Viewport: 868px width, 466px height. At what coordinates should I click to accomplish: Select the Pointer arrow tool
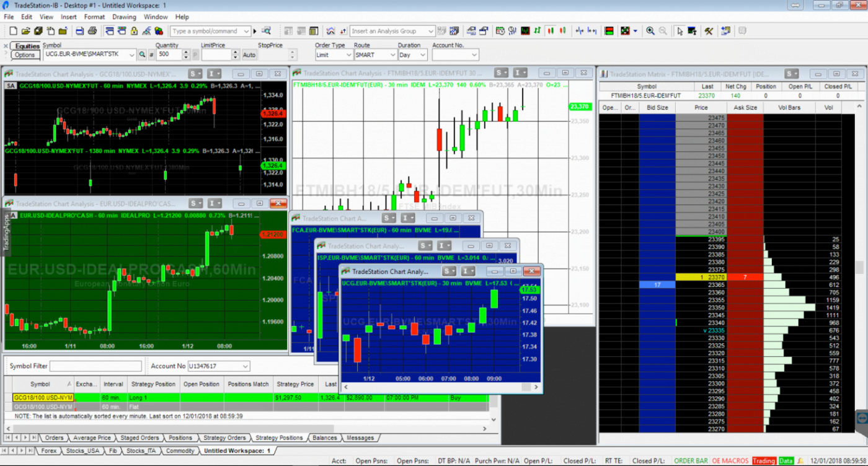click(680, 31)
